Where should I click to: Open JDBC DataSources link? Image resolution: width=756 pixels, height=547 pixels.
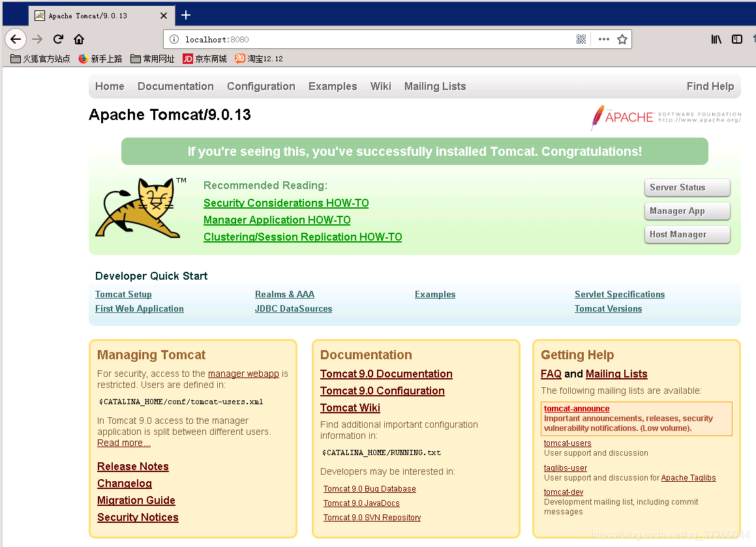point(293,309)
